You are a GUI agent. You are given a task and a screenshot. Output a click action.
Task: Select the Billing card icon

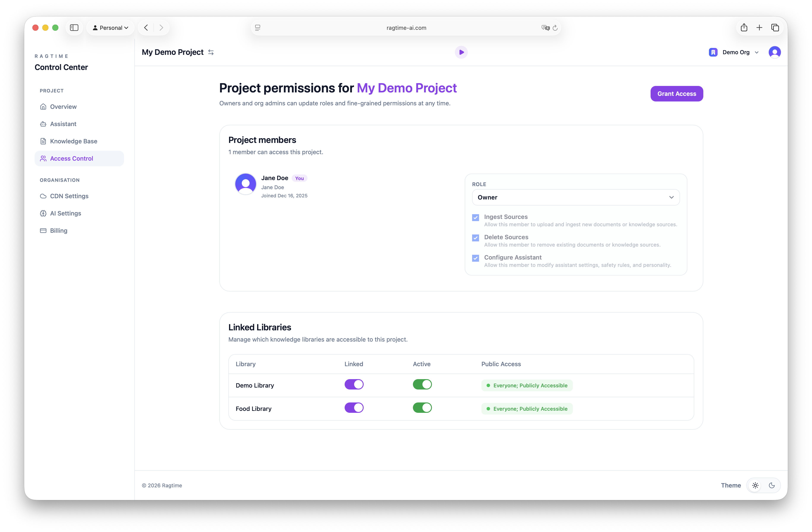43,231
